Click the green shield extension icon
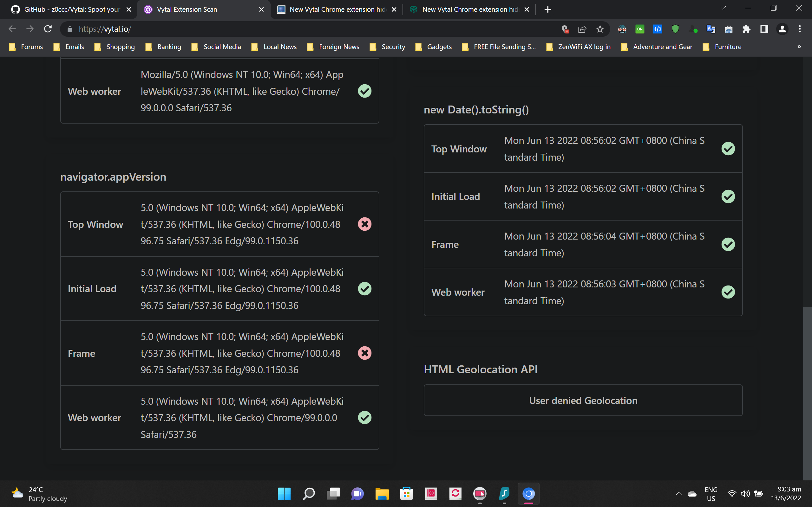 675,29
